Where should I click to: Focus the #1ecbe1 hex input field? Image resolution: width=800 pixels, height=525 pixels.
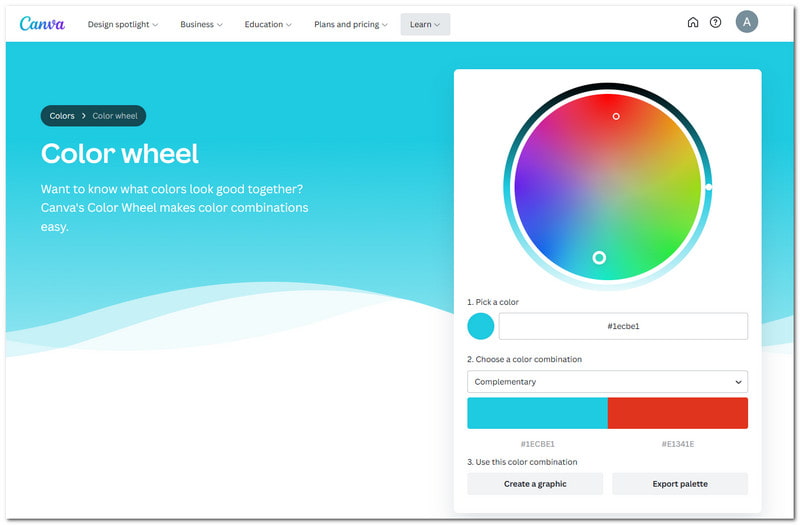tap(623, 326)
